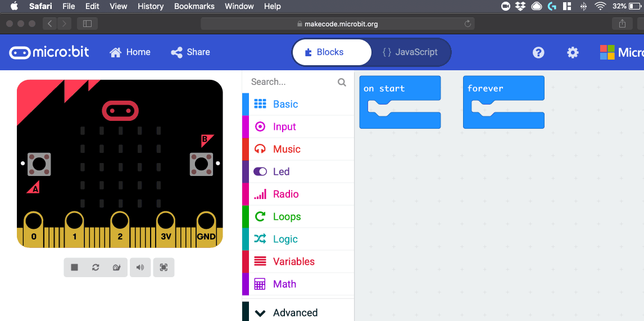The height and width of the screenshot is (321, 644).
Task: Open the Music blocks category
Action: tap(298, 149)
